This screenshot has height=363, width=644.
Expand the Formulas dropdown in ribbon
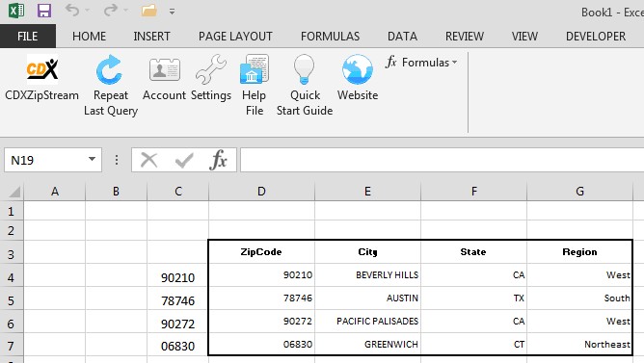pyautogui.click(x=421, y=63)
